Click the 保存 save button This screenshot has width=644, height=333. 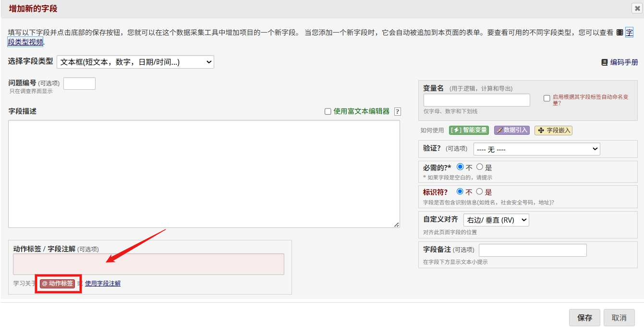584,318
